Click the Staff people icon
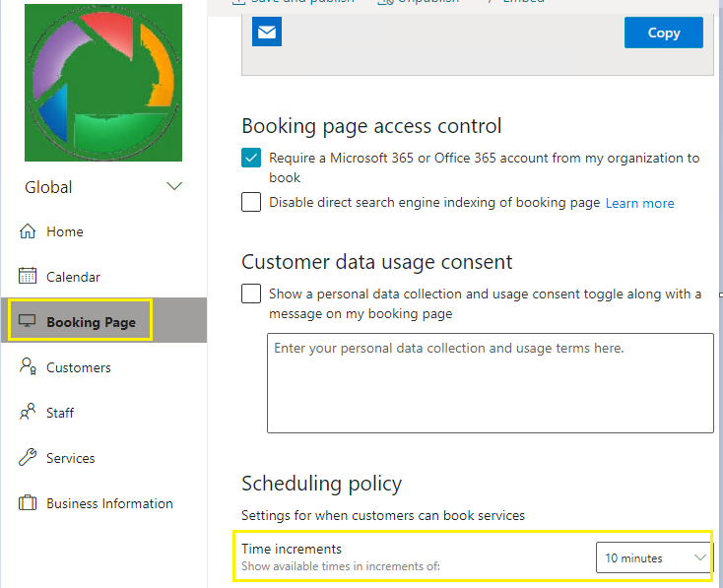 tap(28, 412)
